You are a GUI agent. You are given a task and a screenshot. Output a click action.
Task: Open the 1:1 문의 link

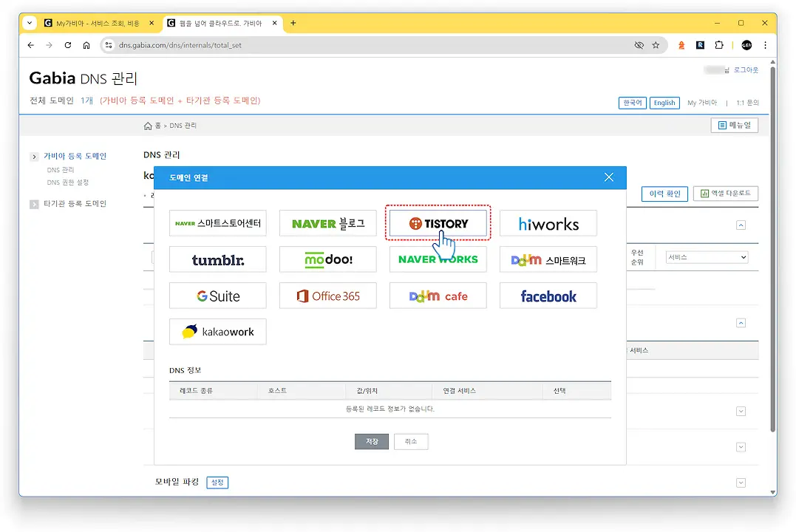pos(747,103)
